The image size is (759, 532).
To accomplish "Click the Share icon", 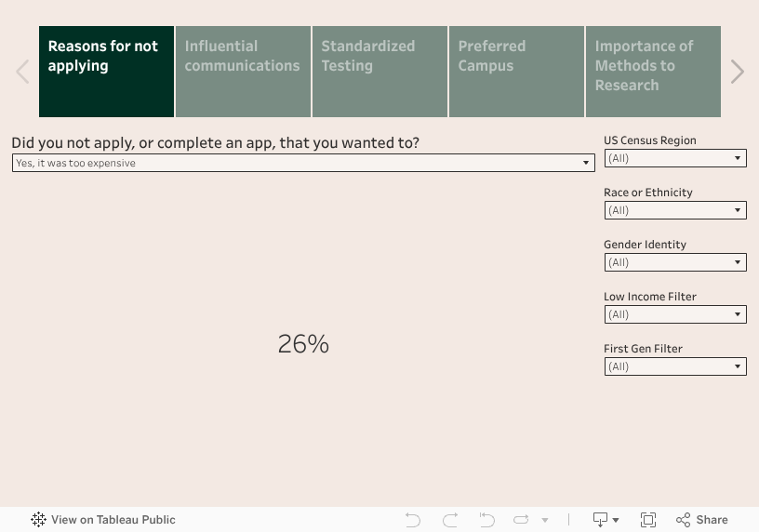I will pos(702,520).
